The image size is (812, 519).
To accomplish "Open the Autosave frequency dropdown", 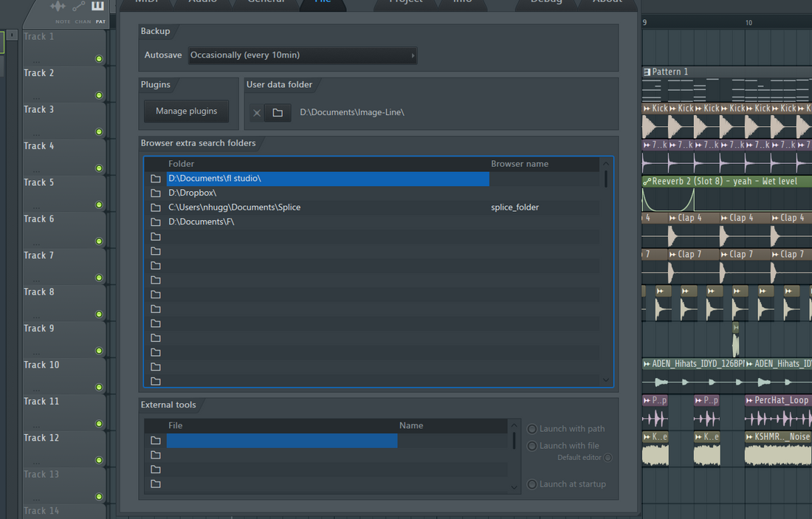I will [303, 55].
